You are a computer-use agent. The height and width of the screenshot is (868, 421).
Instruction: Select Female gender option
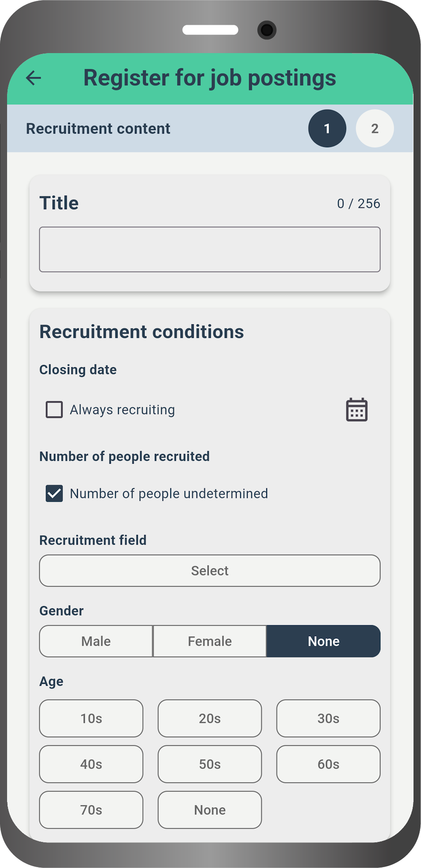(x=210, y=641)
